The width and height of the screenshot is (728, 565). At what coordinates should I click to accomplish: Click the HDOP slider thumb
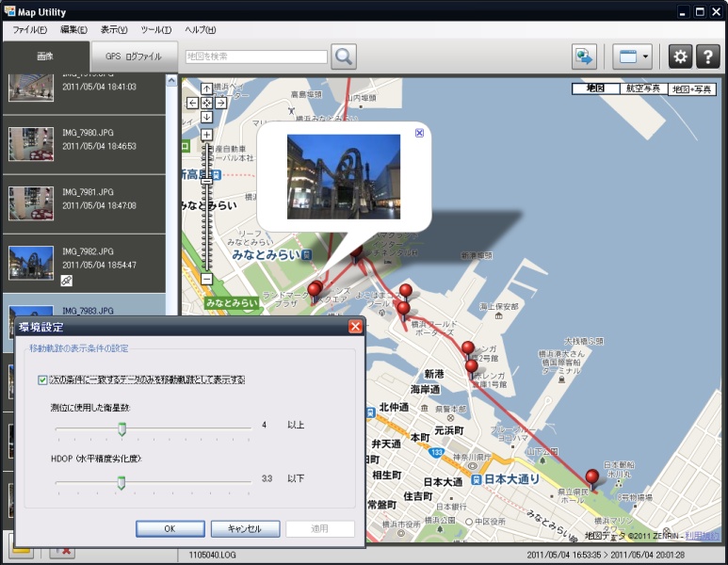point(121,482)
